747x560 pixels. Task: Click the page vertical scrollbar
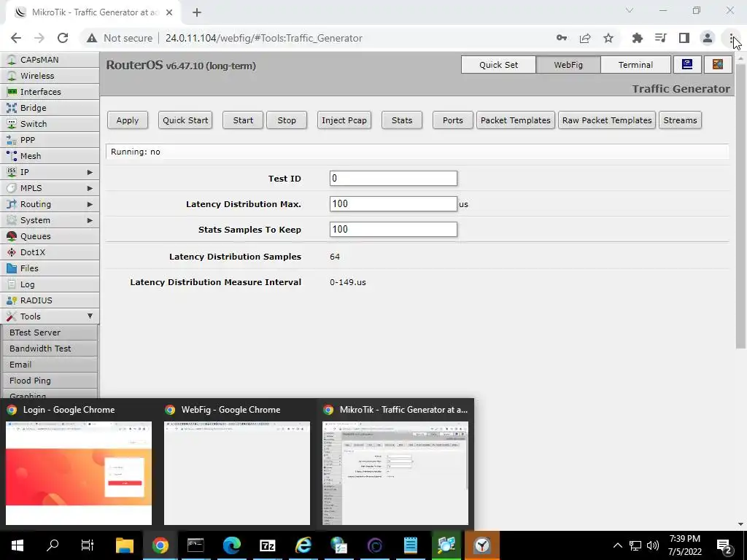(740, 205)
